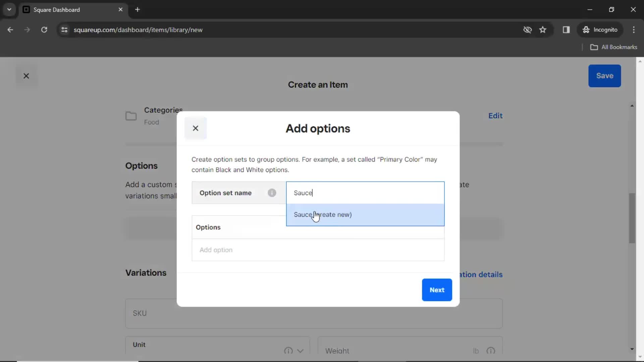Open the tab search dropdown

point(9,10)
